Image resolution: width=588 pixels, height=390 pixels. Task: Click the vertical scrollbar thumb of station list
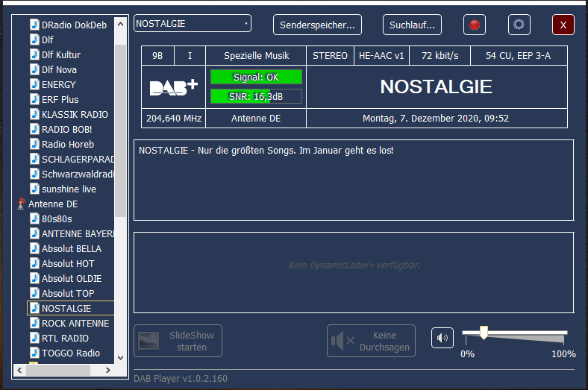click(x=120, y=130)
